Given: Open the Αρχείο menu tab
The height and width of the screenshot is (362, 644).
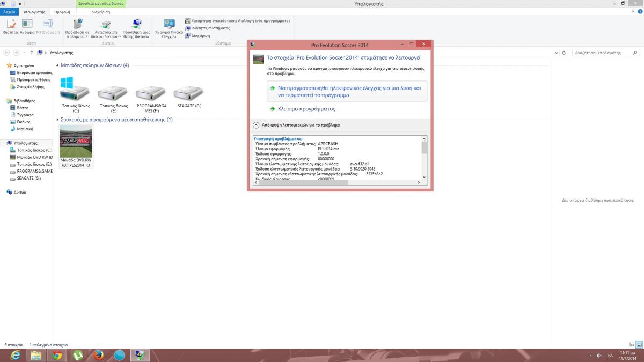Looking at the screenshot, I should pos(10,11).
